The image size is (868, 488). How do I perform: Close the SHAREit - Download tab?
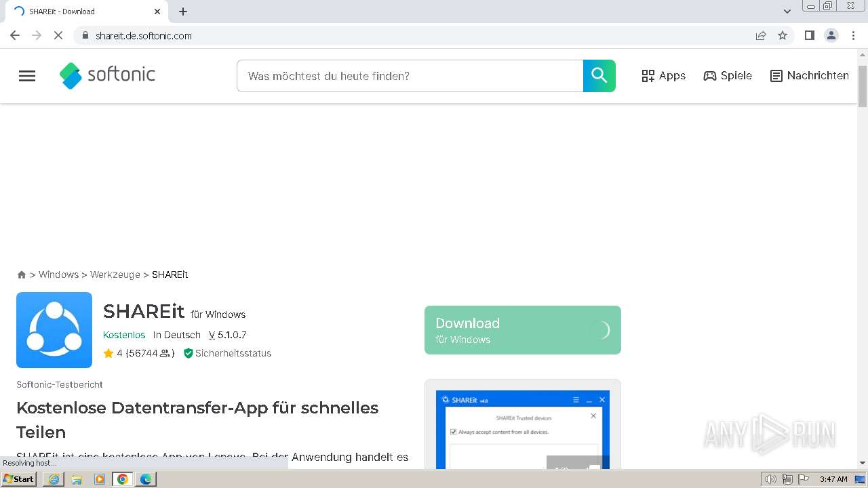[x=157, y=12]
